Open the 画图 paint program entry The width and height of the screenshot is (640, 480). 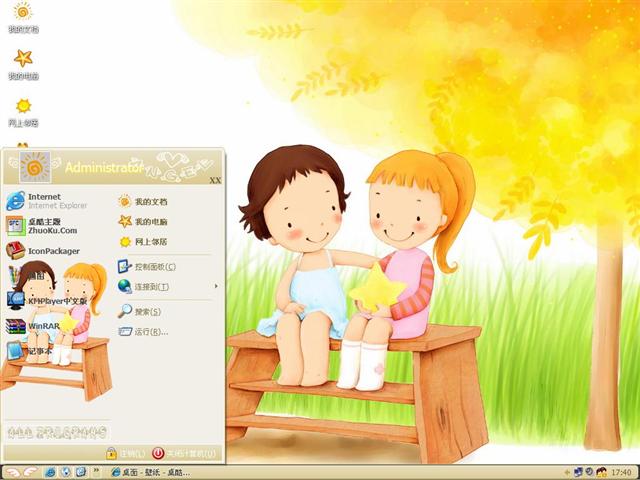[x=26, y=276]
